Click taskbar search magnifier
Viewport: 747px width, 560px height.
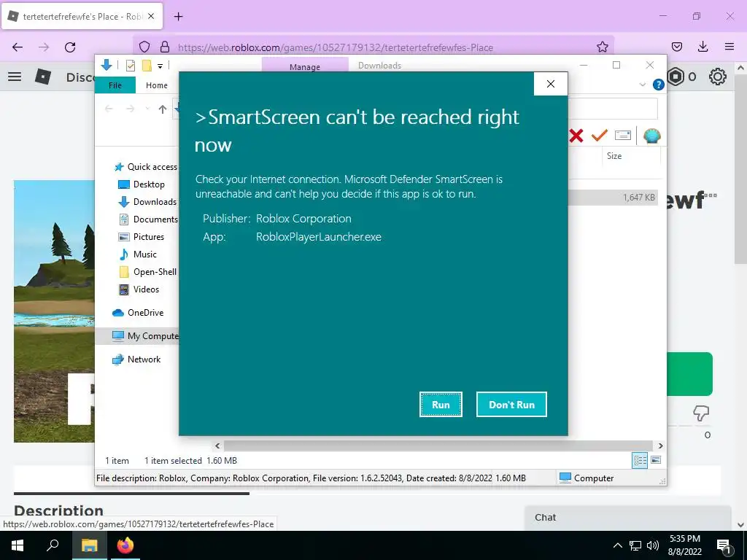point(53,545)
